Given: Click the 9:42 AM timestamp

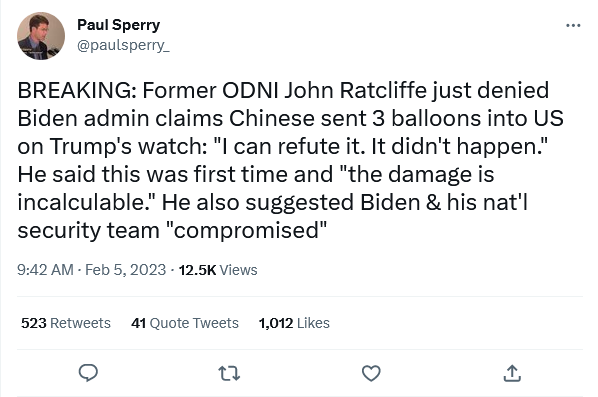Looking at the screenshot, I should 45,270.
